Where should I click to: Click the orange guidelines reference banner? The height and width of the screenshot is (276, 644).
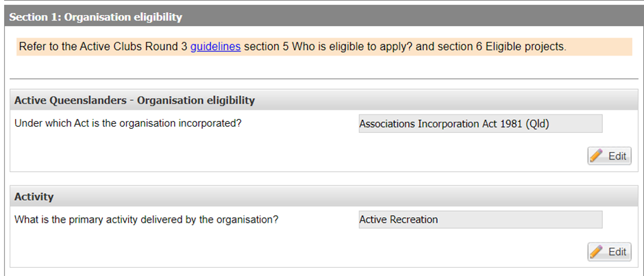(324, 47)
